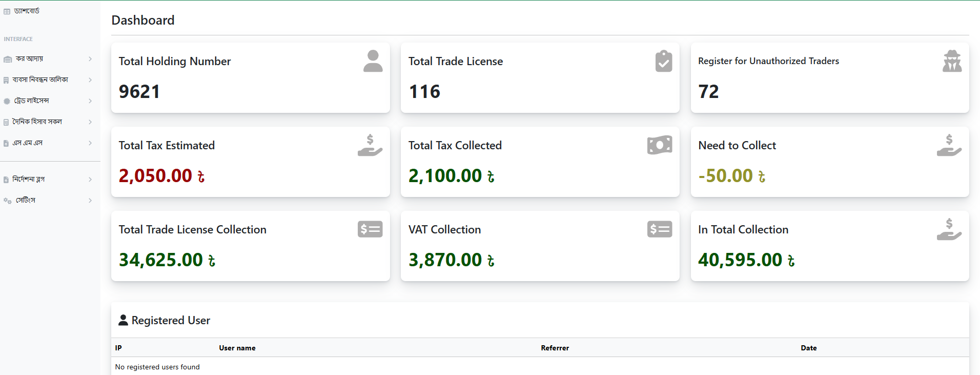This screenshot has height=375, width=980.
Task: Click the Total Holding Number person icon
Action: [x=373, y=61]
